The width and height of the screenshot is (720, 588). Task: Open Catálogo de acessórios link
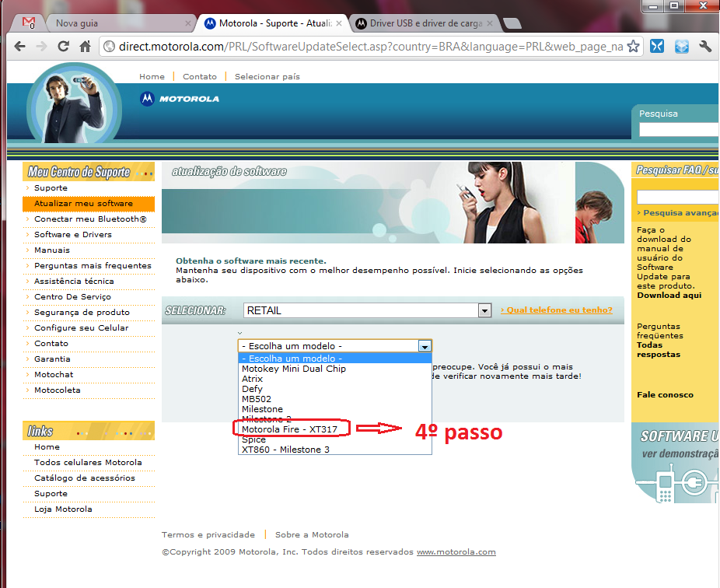[85, 478]
